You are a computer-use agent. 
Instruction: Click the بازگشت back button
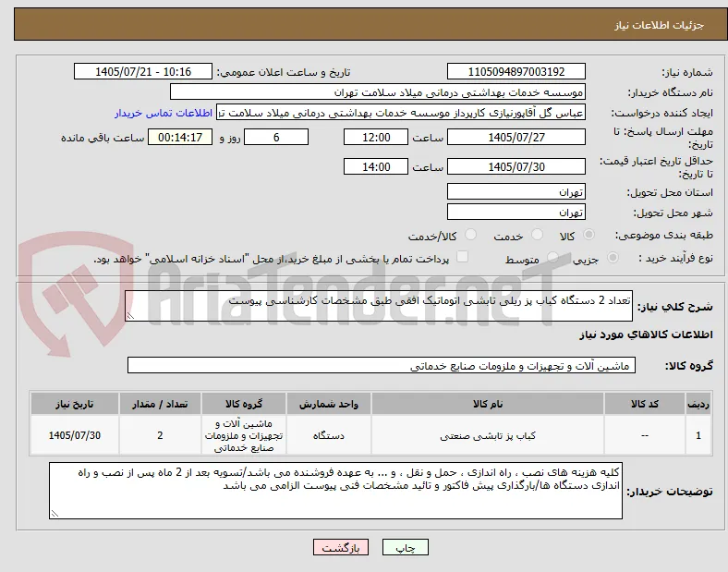tap(341, 547)
